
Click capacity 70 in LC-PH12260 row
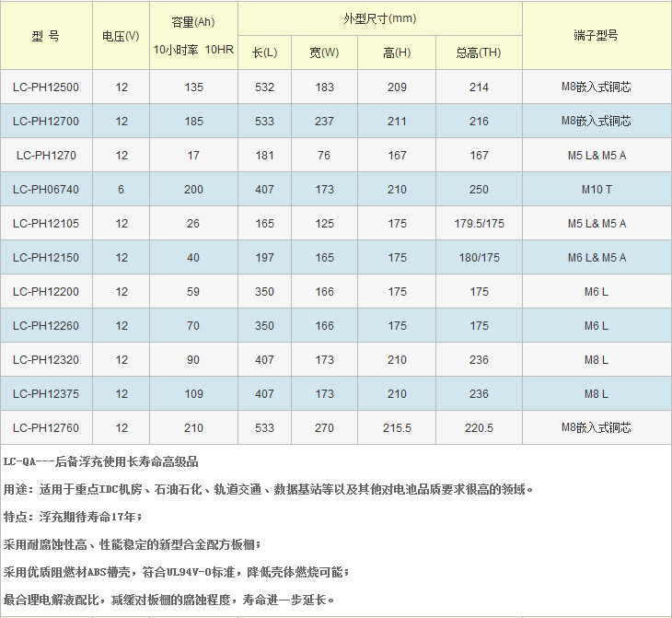[193, 326]
